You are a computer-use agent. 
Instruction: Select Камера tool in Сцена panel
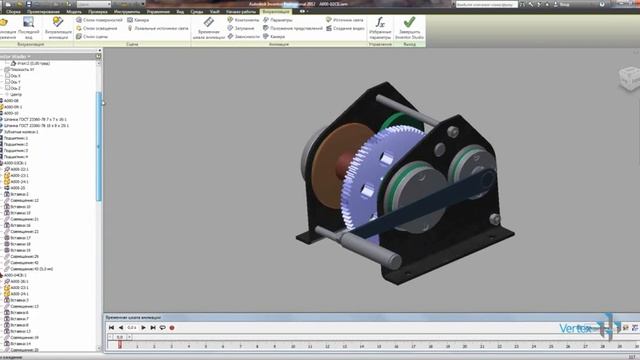click(138, 20)
